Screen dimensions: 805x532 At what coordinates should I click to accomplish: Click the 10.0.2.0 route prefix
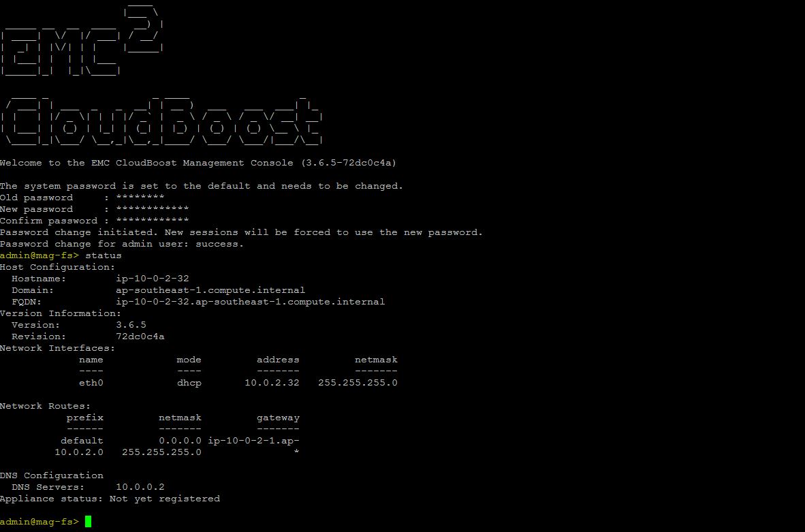tap(78, 452)
